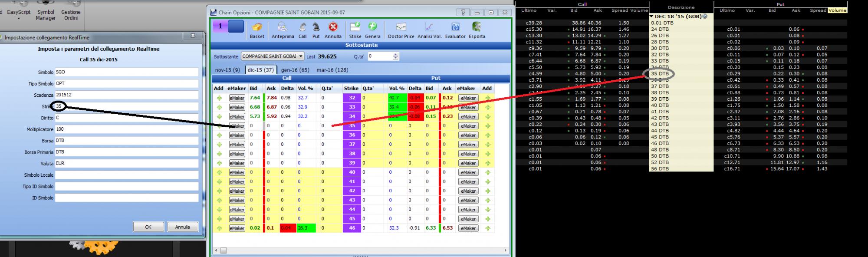The width and height of the screenshot is (868, 257).
Task: Click the Anteprima preview icon
Action: tap(283, 30)
